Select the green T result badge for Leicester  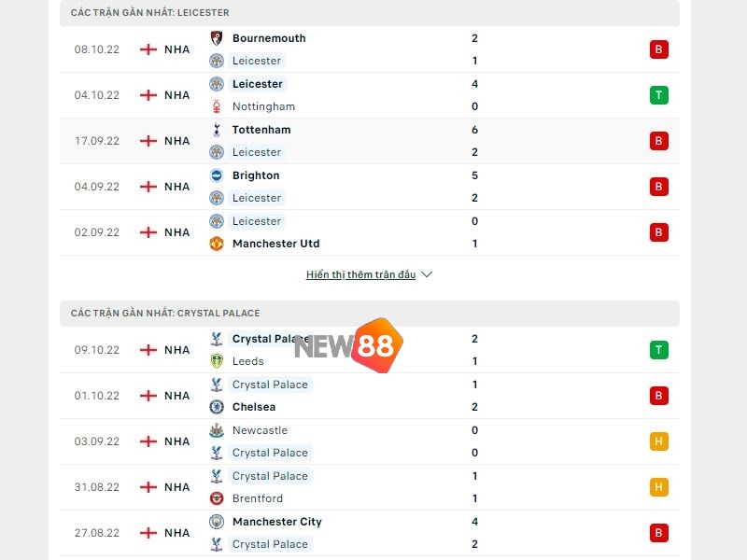[x=659, y=94]
